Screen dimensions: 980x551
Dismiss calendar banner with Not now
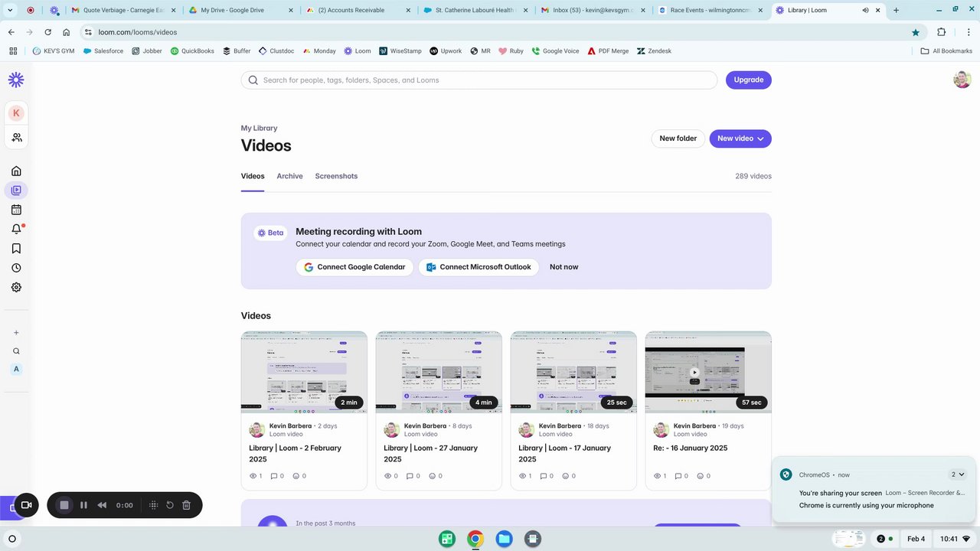[563, 267]
